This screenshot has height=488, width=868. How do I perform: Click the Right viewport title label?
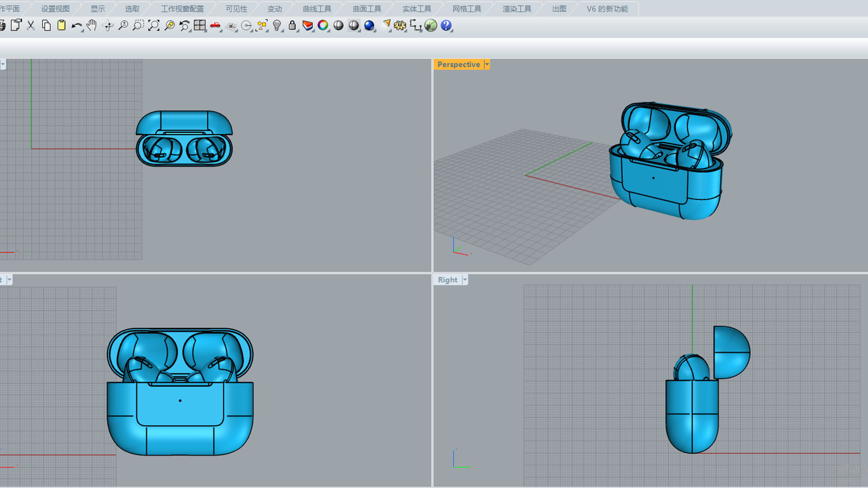pos(447,280)
